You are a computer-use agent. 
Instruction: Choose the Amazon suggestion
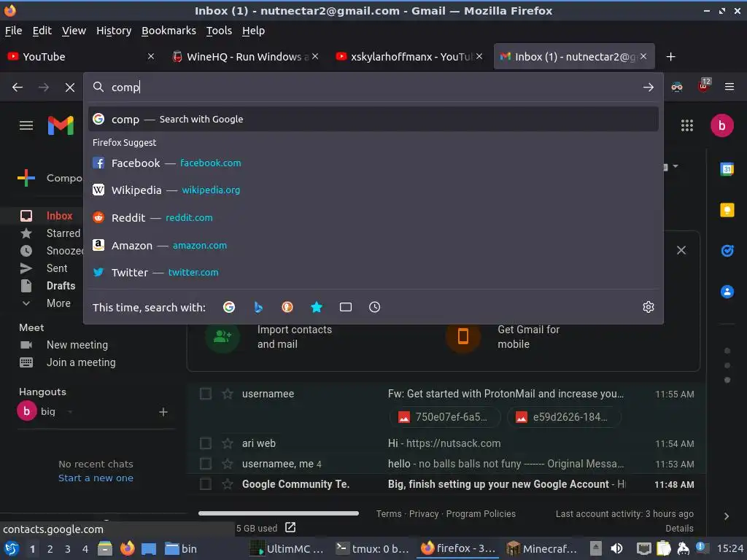373,245
